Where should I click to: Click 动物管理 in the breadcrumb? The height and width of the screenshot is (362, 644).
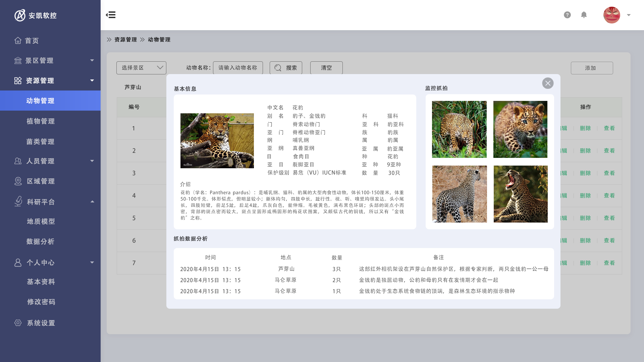pyautogui.click(x=159, y=40)
